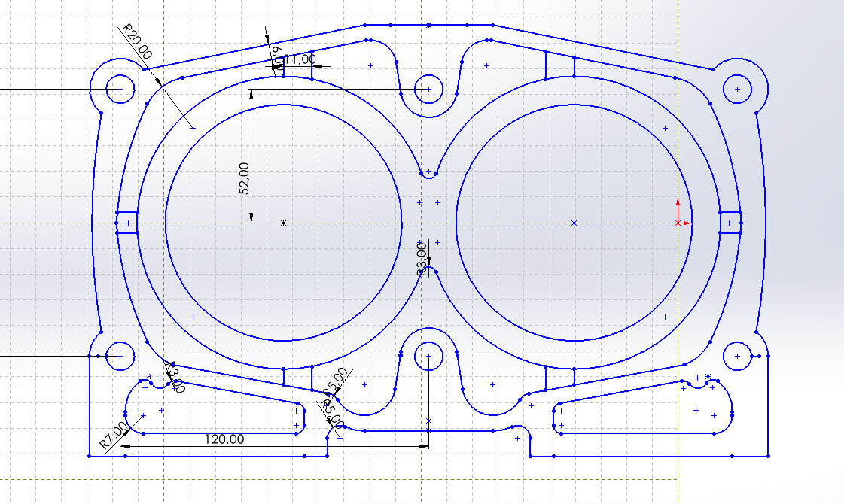Click the red sketch origin marker
The image size is (844, 504).
click(x=678, y=223)
